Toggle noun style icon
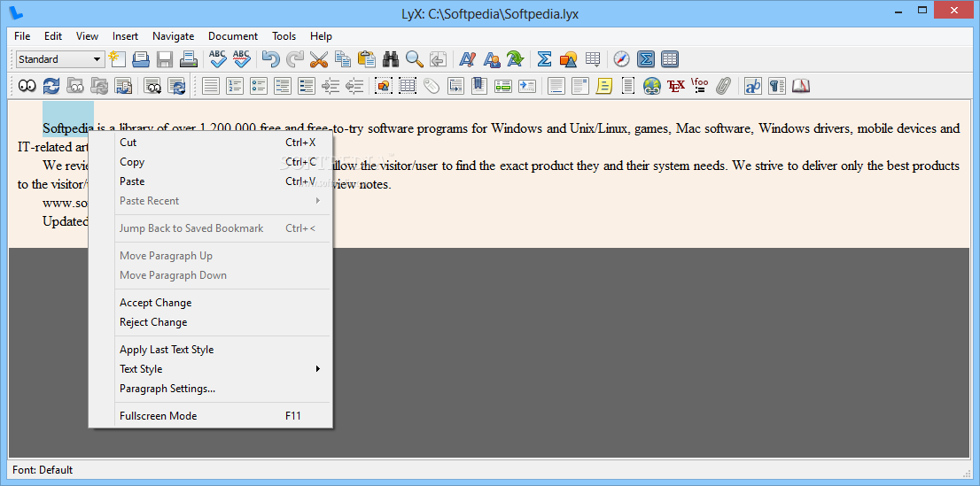 point(491,59)
